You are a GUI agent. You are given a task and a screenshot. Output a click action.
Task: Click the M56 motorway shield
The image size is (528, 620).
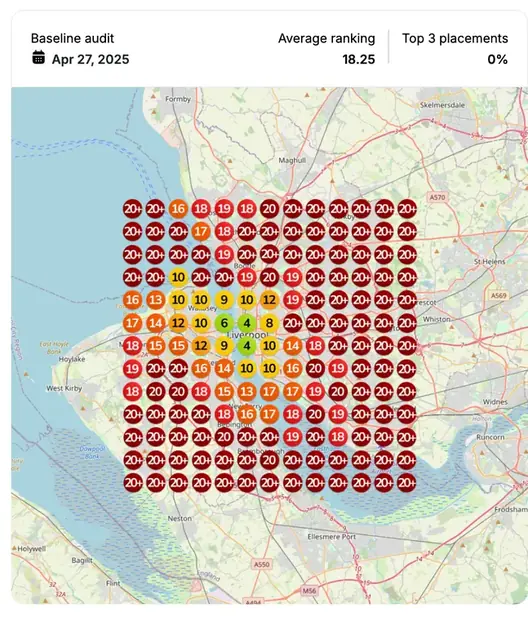pos(309,591)
